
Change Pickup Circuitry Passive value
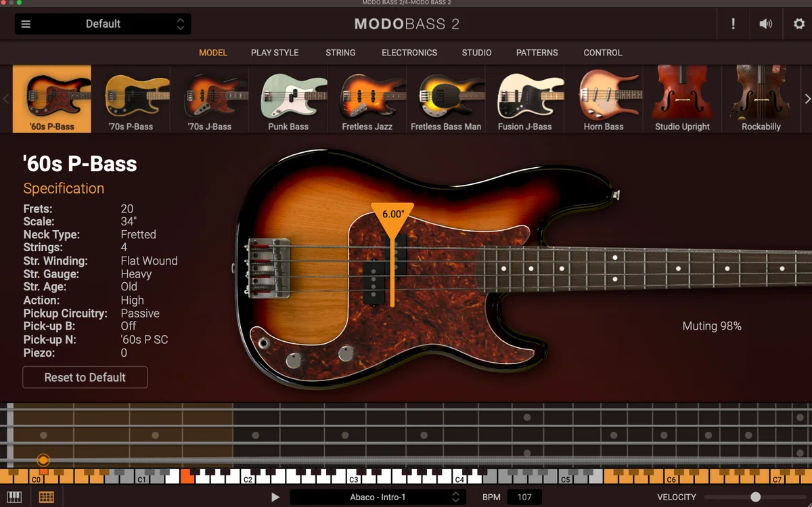(x=140, y=313)
